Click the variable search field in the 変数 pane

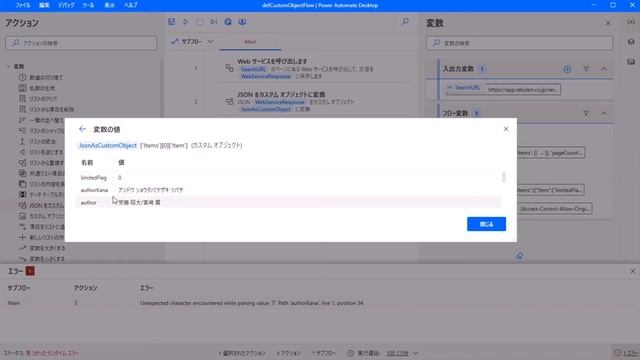pos(519,43)
